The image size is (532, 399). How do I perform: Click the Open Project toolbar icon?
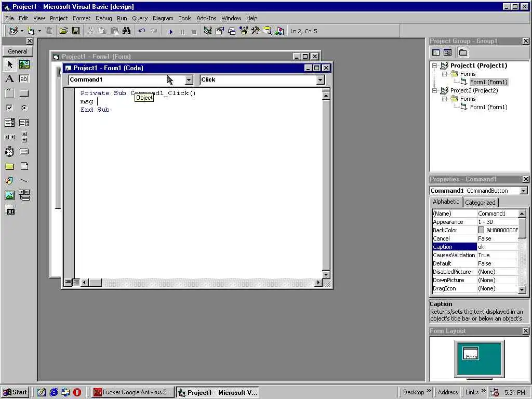coord(63,31)
